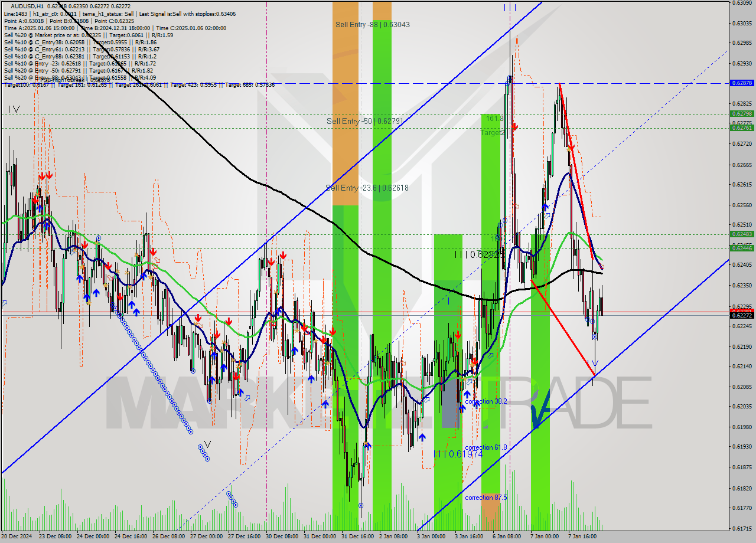Click the '24 Dec 16:00' time axis label
The image size is (756, 543).
(x=131, y=537)
